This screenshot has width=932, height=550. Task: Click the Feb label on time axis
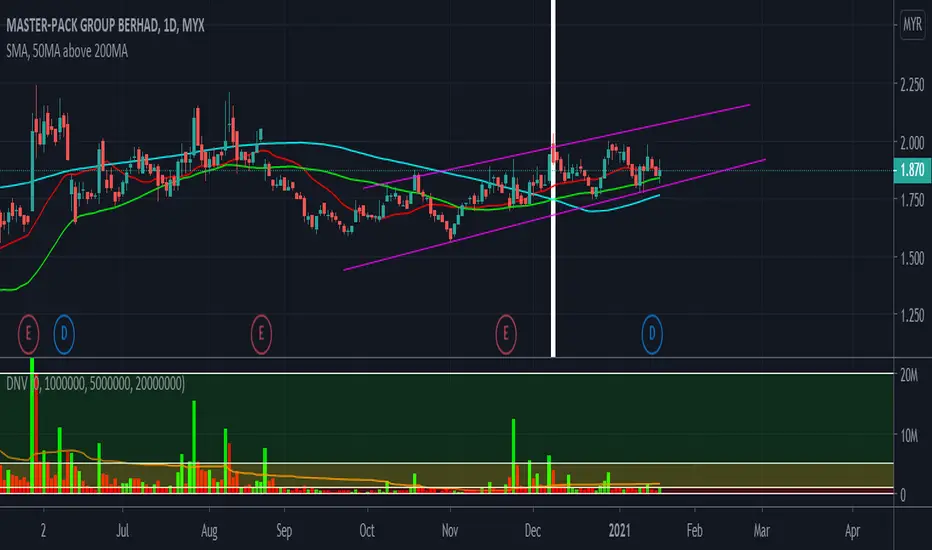[x=694, y=530]
